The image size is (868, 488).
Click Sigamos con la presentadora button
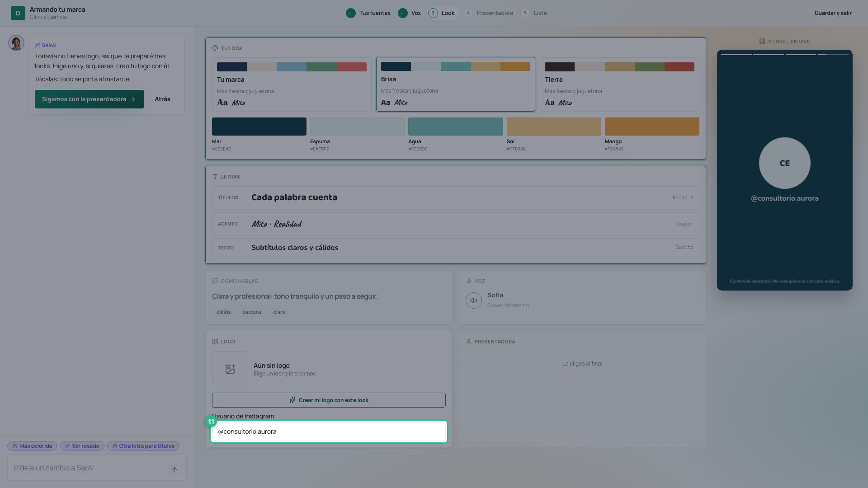[x=90, y=99]
